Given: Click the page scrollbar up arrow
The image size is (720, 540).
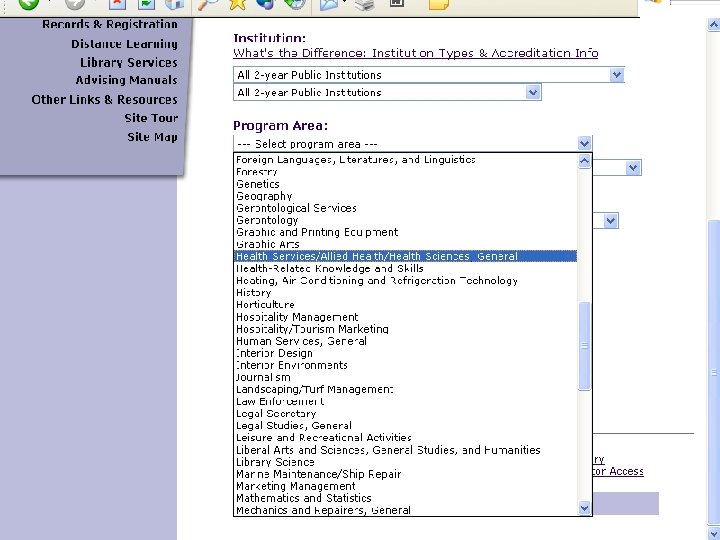Looking at the screenshot, I should (x=714, y=24).
